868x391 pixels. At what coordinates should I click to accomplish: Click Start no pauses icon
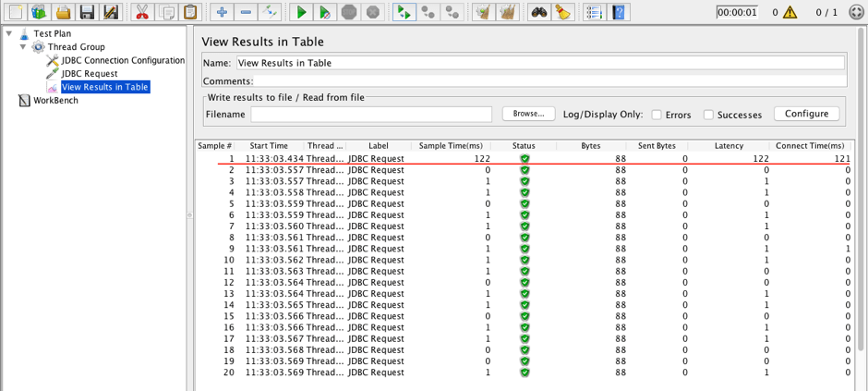[x=325, y=12]
